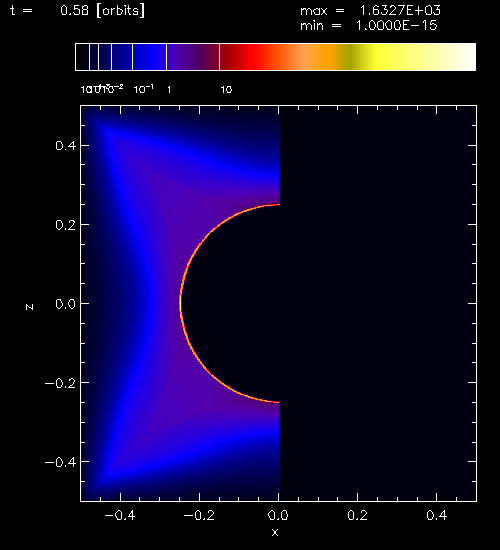Select the blue colorbar segment near 10⁻¹

coord(149,57)
